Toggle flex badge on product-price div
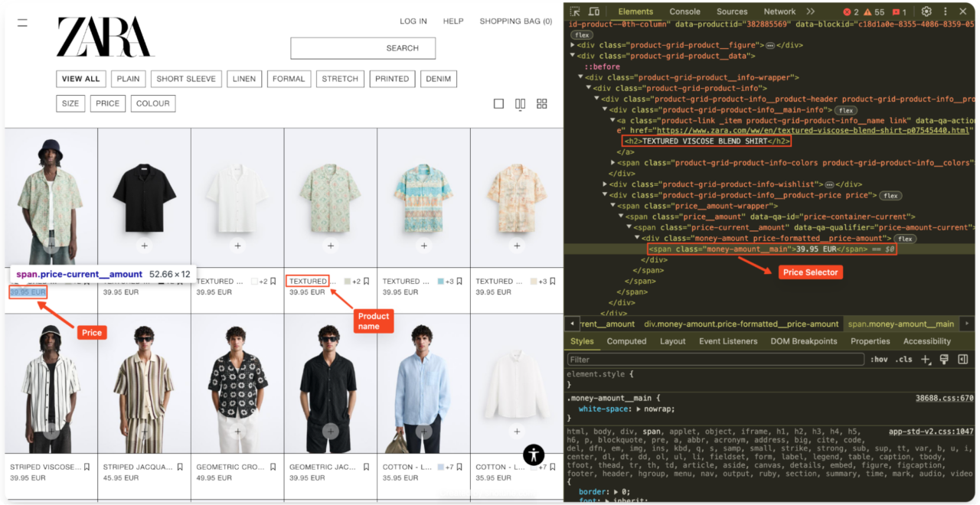The height and width of the screenshot is (505, 980). [x=890, y=196]
